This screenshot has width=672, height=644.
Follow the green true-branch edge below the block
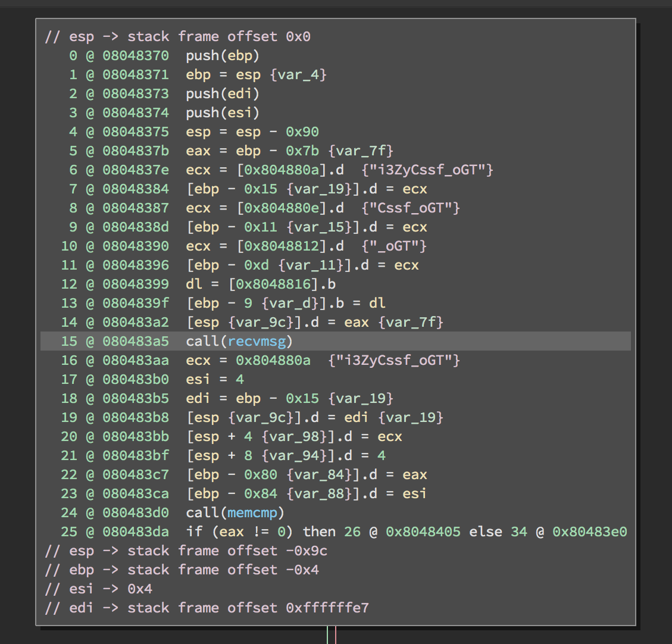pos(329,636)
